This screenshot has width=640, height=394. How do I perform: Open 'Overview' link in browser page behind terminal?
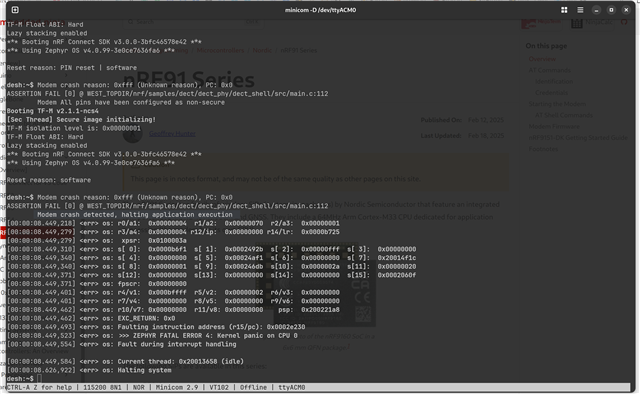(542, 59)
